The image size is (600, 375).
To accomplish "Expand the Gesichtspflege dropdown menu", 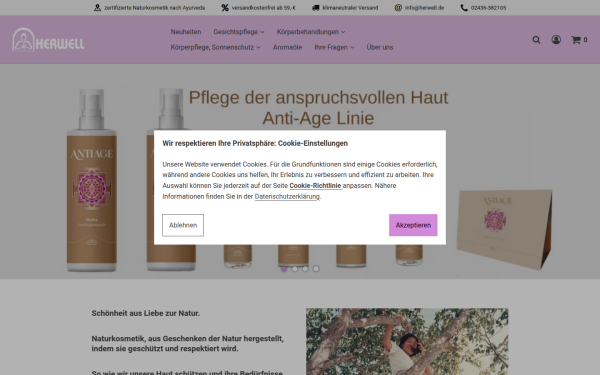I will coord(239,32).
